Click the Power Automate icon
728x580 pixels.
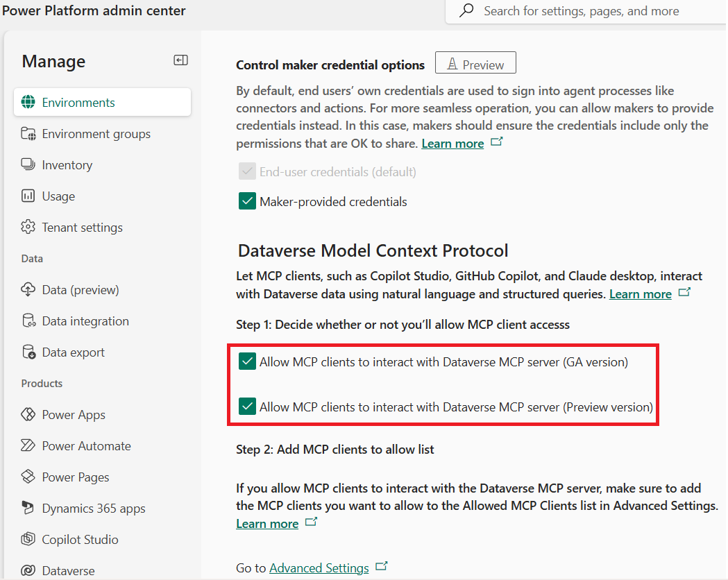pos(28,446)
